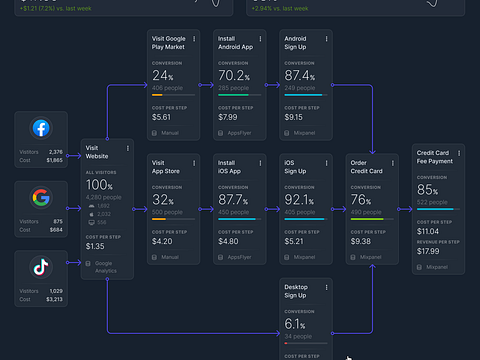Click AppsFlyer source on Install Android App
The width and height of the screenshot is (480, 360).
pos(239,133)
